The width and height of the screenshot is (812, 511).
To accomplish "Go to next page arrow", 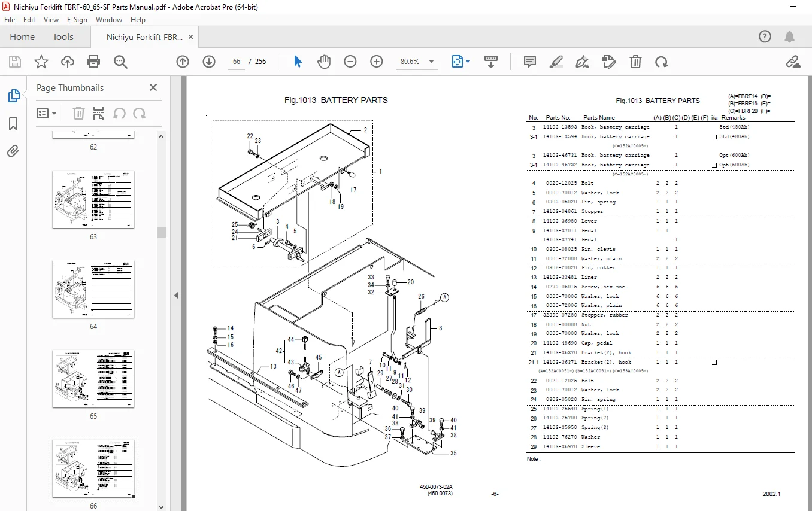I will point(208,62).
